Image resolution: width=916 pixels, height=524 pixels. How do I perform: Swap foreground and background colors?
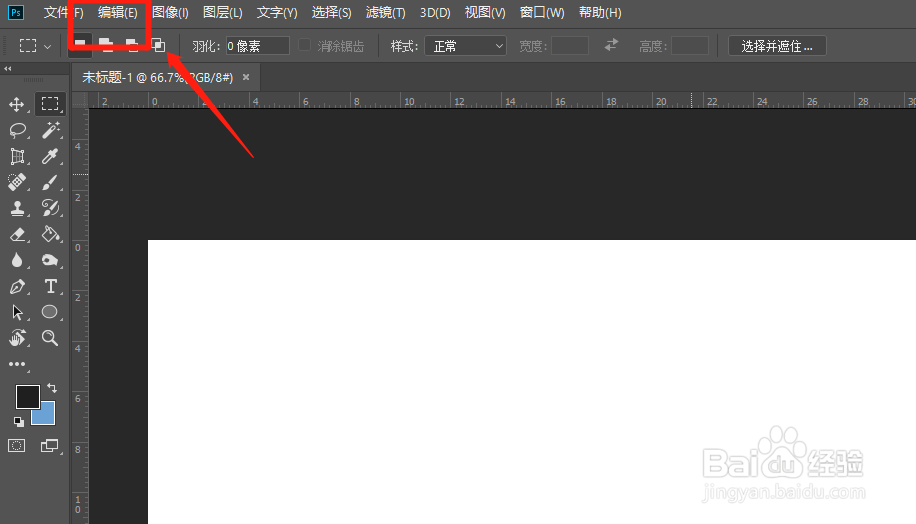(52, 387)
